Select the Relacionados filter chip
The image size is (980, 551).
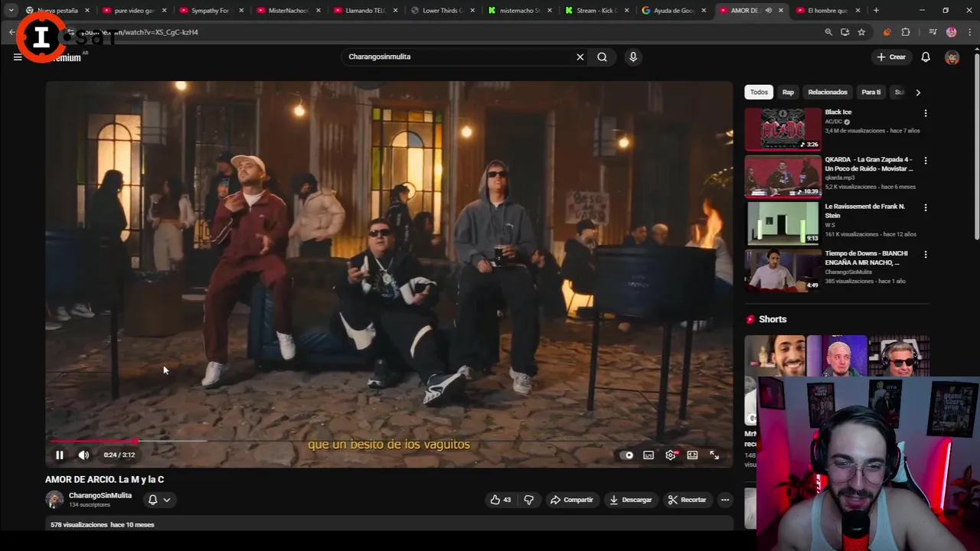(x=828, y=92)
